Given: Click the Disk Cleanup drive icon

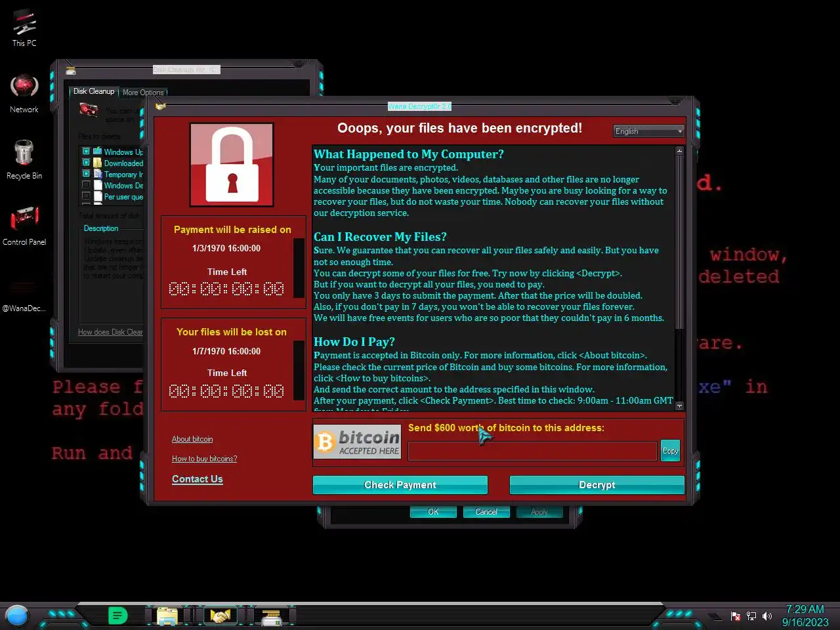Looking at the screenshot, I should [89, 110].
